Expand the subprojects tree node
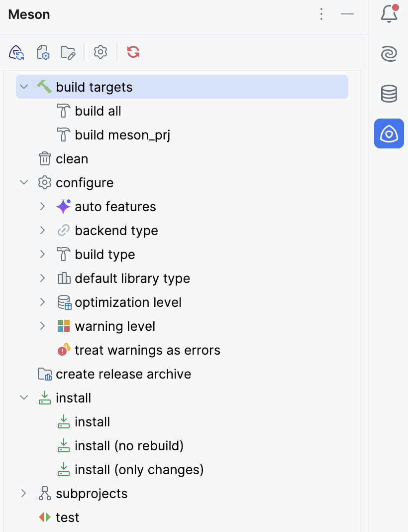 (x=23, y=493)
